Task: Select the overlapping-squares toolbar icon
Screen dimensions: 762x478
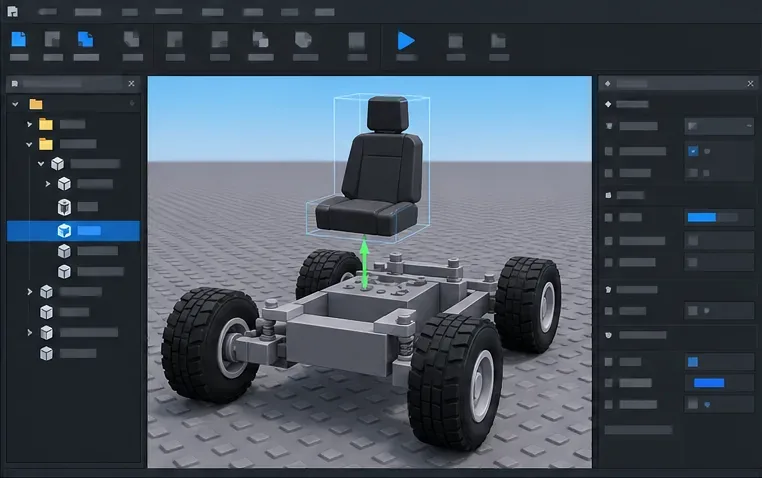Action: [x=260, y=39]
